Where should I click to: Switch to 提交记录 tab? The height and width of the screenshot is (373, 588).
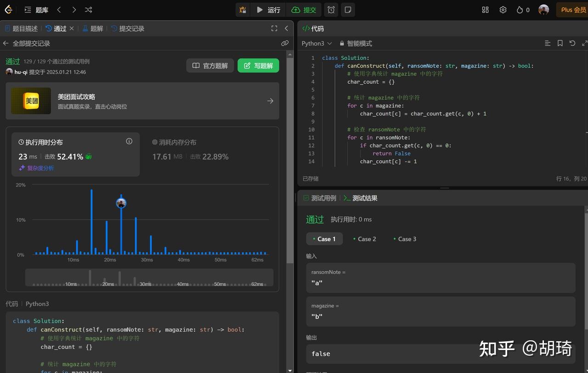tap(128, 29)
